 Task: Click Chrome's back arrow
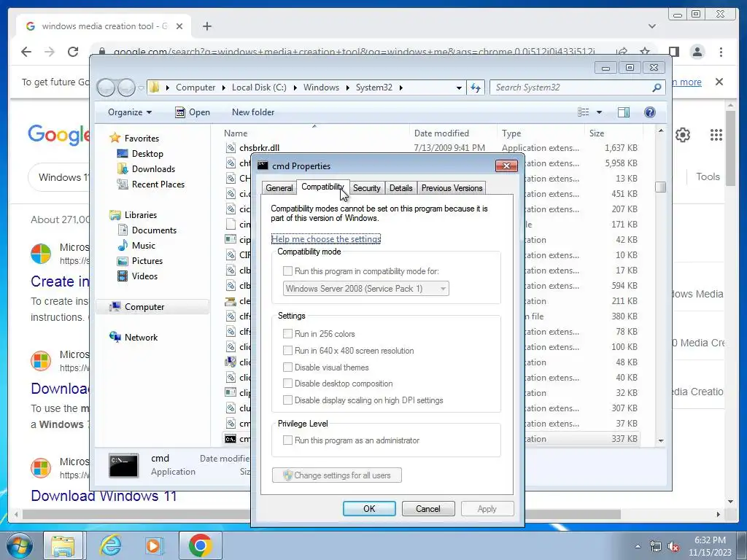point(26,52)
